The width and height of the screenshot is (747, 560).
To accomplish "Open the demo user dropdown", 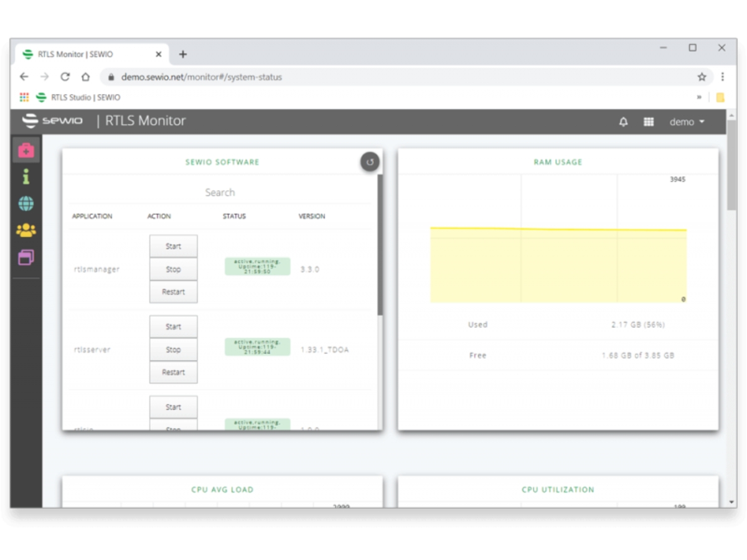I will (x=687, y=122).
